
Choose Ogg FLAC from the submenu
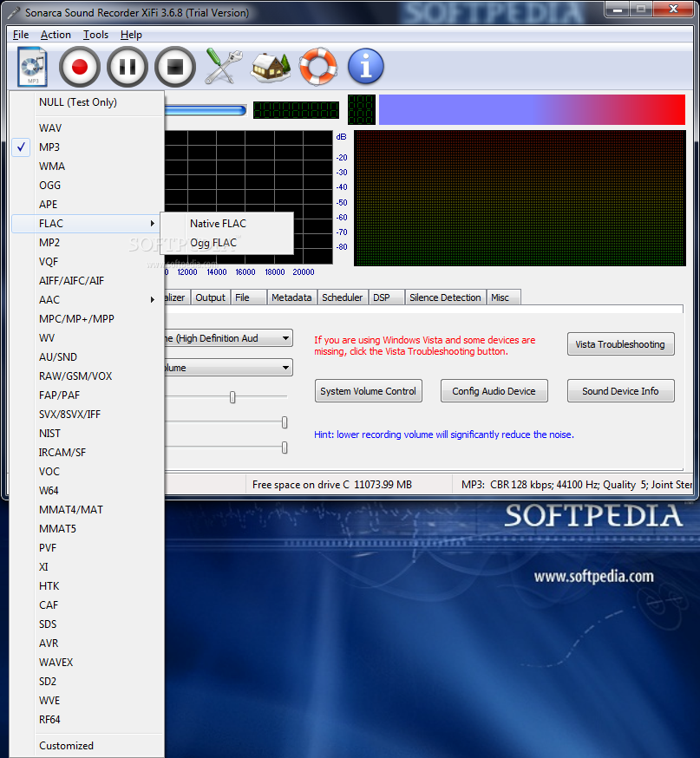click(226, 243)
